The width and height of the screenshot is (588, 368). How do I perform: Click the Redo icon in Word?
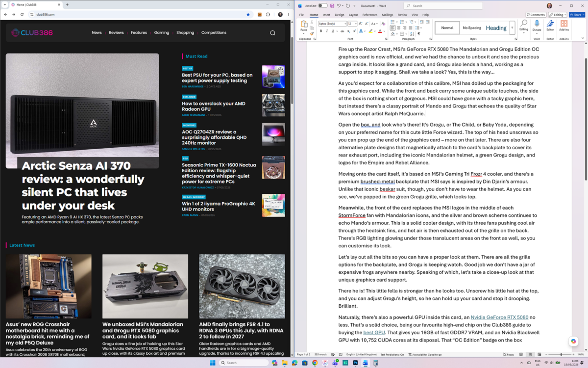tap(347, 6)
